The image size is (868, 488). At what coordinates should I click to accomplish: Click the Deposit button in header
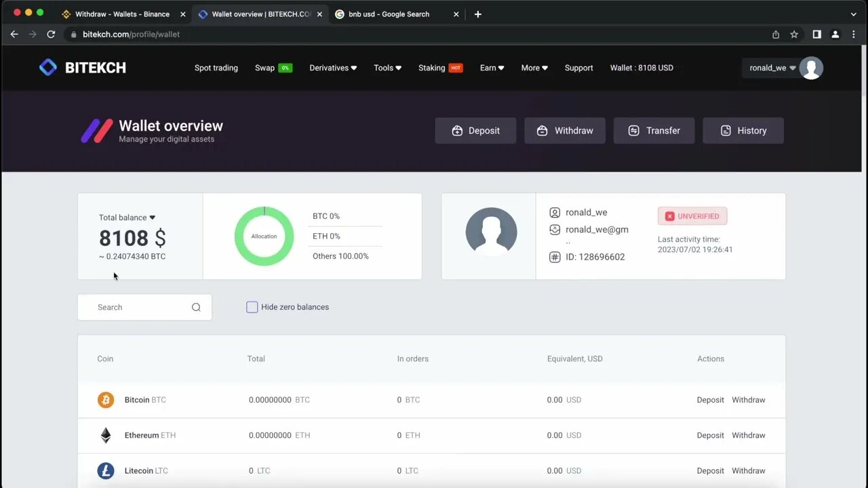[x=475, y=131]
